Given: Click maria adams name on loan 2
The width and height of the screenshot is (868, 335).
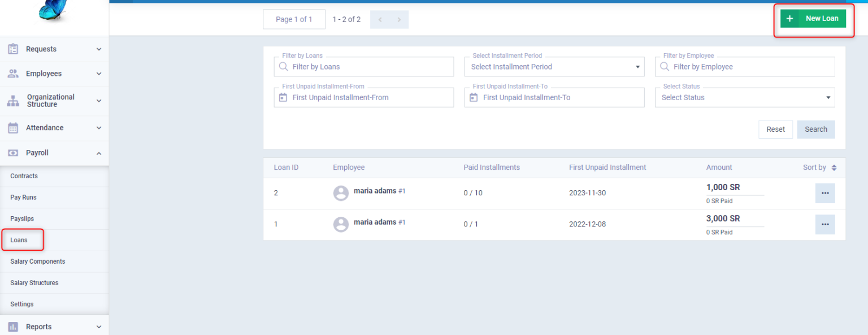Looking at the screenshot, I should 375,191.
